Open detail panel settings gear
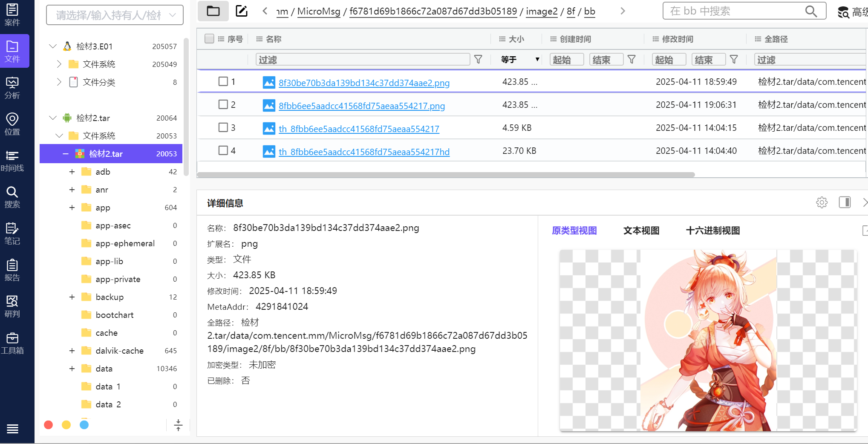The width and height of the screenshot is (868, 444). point(822,202)
